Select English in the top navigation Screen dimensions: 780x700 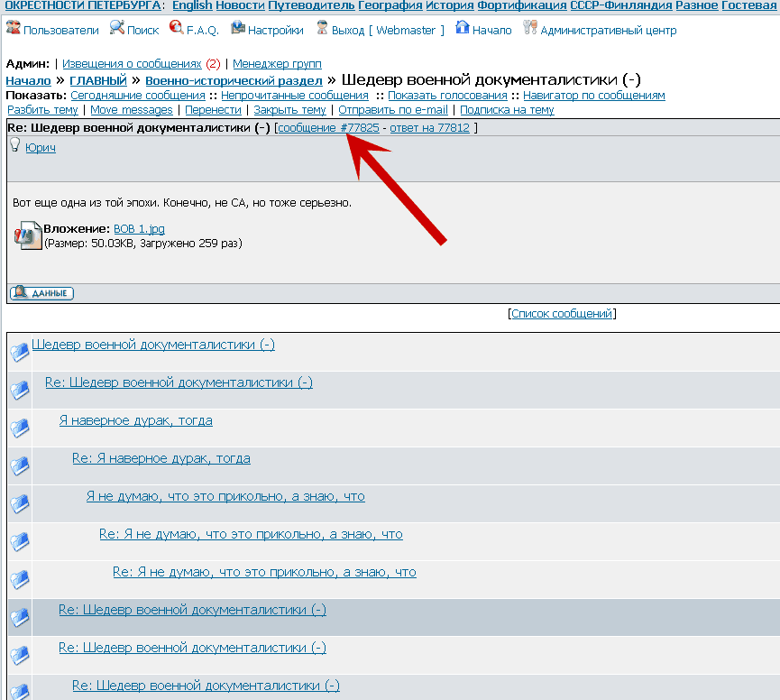[192, 5]
